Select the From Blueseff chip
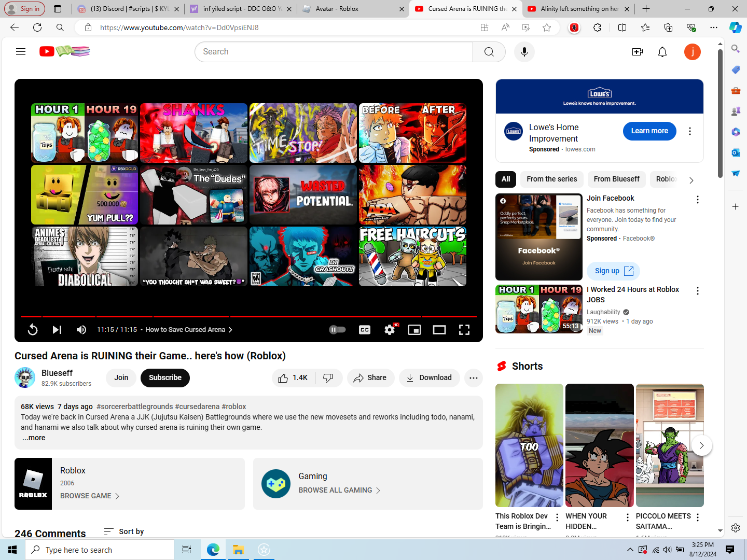The image size is (747, 560). tap(616, 179)
